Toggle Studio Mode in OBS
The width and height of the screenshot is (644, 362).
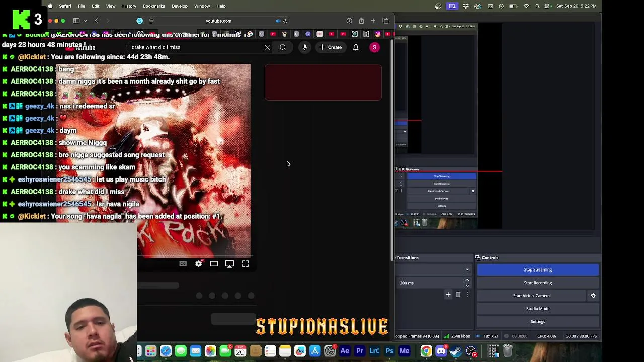tap(538, 309)
